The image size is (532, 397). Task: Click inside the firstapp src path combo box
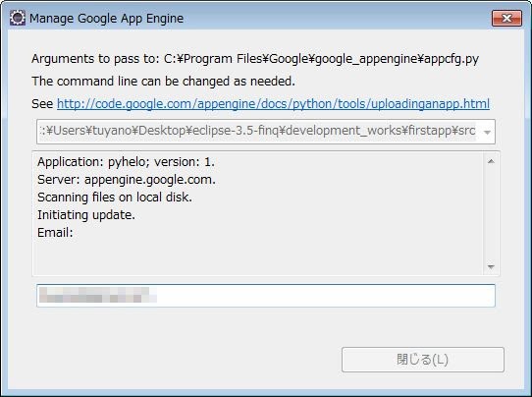tap(258, 132)
